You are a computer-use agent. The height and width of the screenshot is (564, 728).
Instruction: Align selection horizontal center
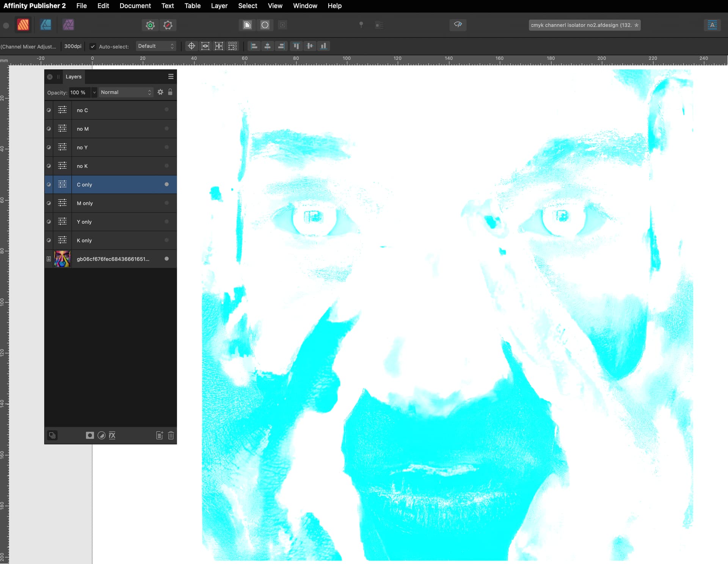pyautogui.click(x=267, y=46)
